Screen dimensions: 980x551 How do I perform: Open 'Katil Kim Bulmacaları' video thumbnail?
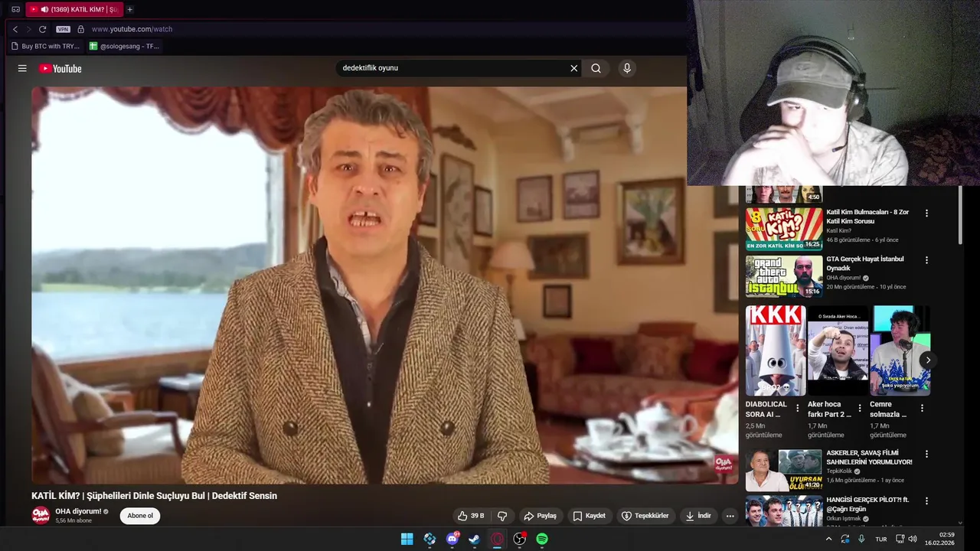pyautogui.click(x=784, y=229)
